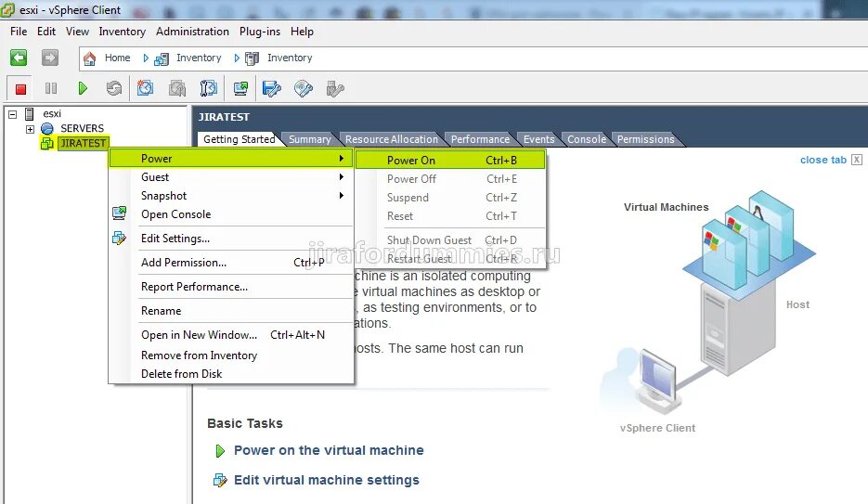Click the Home house icon
Viewport: 868px width, 504px height.
point(90,58)
